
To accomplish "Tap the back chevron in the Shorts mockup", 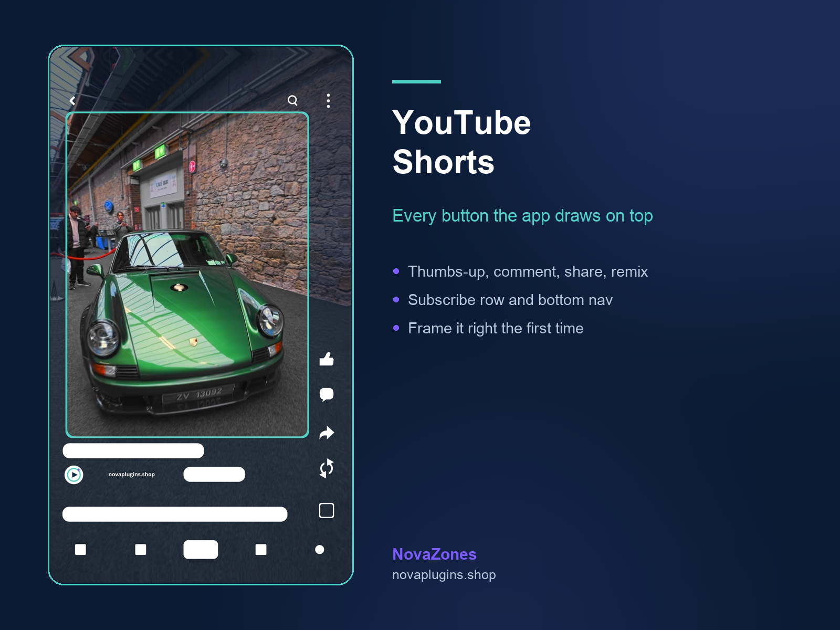I will tap(72, 100).
